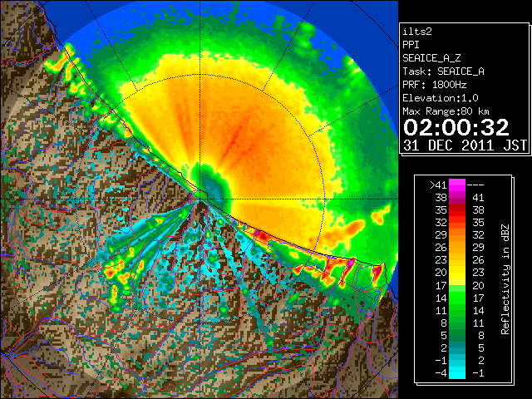The width and height of the screenshot is (532, 399).
Task: Pick the bright green 14–17 dBZ swatch
Action: tap(457, 298)
